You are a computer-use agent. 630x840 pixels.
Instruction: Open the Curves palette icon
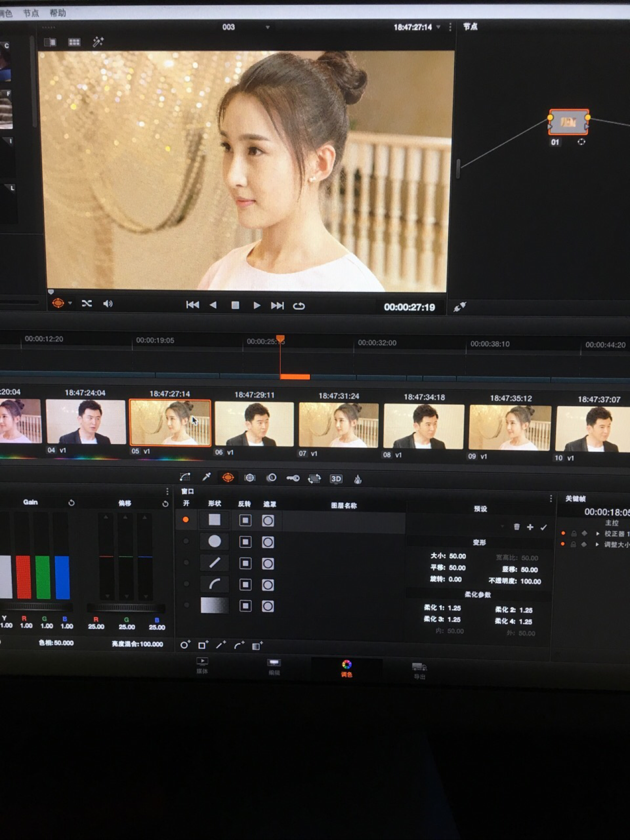pos(185,477)
